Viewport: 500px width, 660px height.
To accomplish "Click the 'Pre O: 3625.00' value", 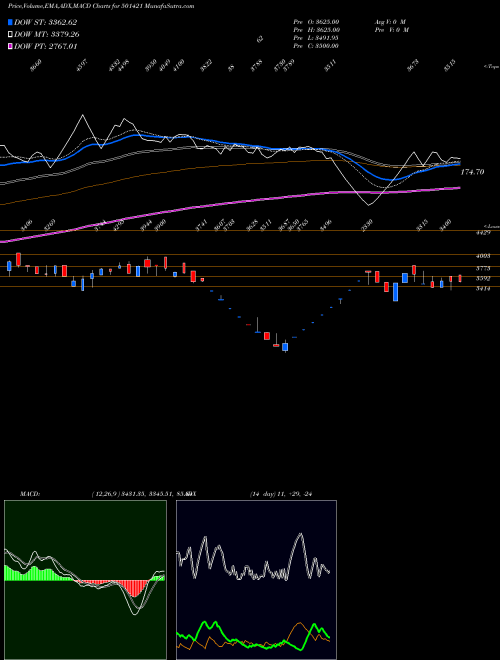I will point(316,21).
